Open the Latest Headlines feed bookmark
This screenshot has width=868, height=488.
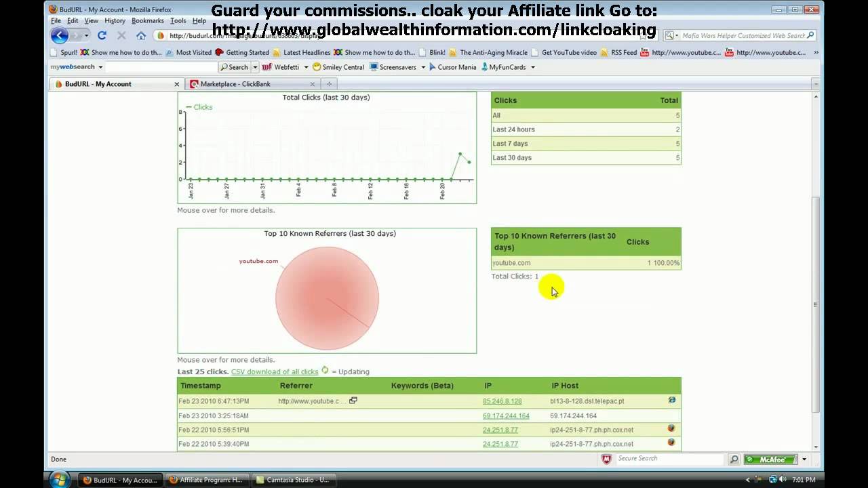301,52
